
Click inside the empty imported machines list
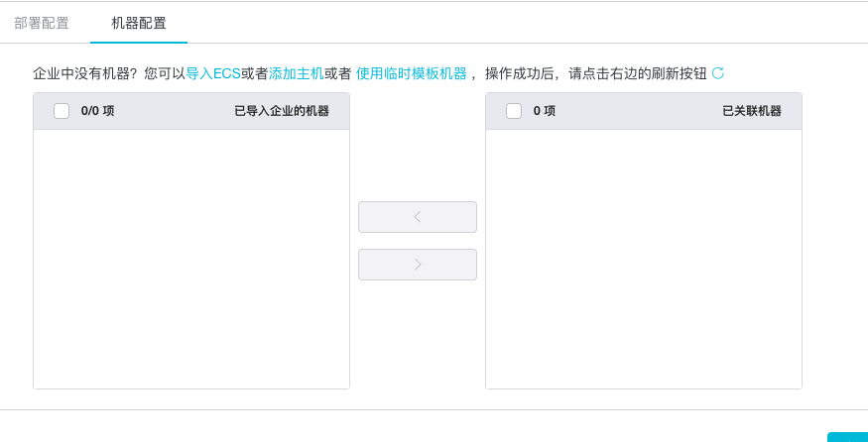click(191, 259)
